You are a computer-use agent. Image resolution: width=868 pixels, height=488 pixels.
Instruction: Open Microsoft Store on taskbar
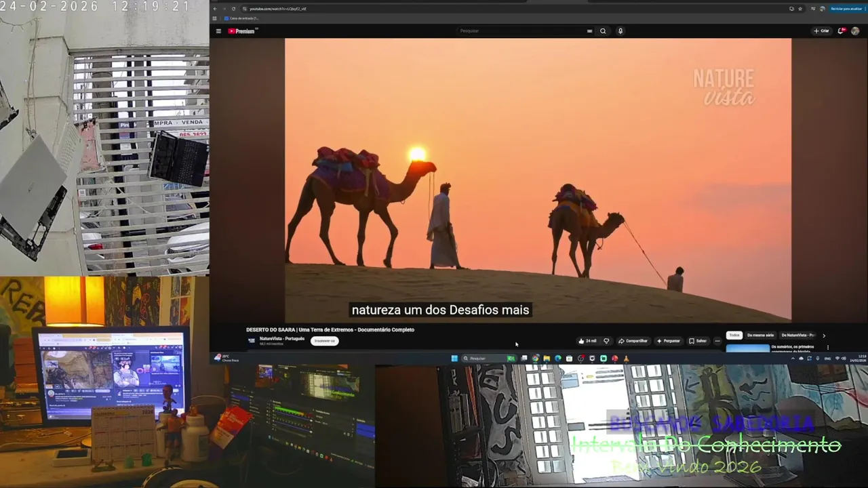569,359
